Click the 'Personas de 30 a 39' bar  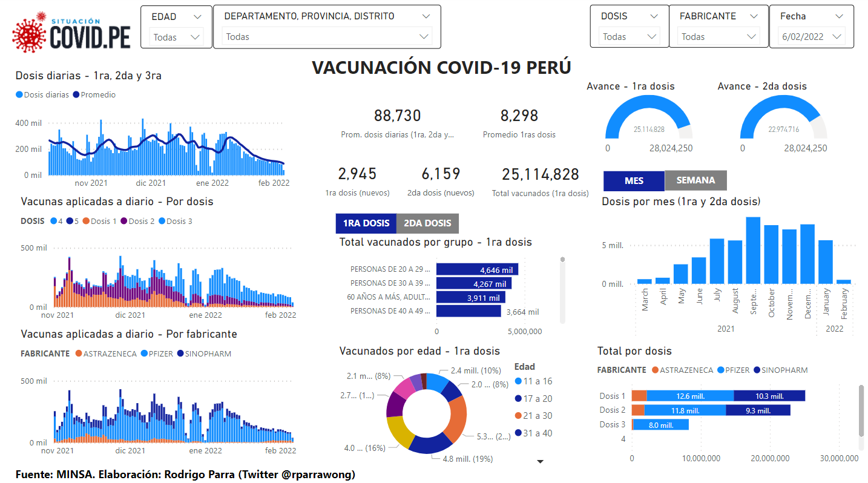pyautogui.click(x=474, y=283)
